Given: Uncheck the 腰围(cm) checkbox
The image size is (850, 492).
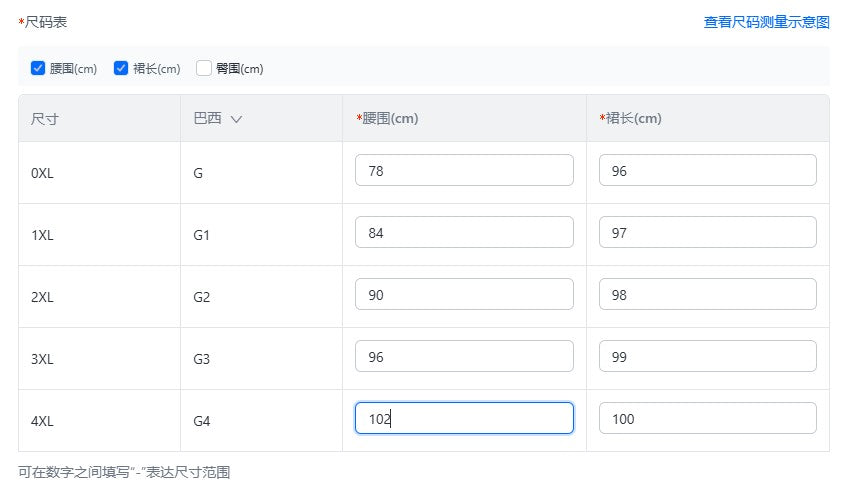Looking at the screenshot, I should [38, 69].
